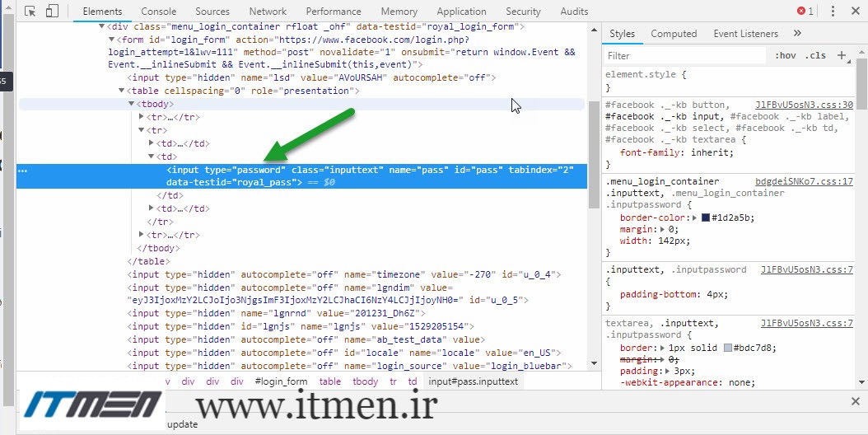
Task: Select #login_form in the breadcrumb bar
Action: point(281,381)
